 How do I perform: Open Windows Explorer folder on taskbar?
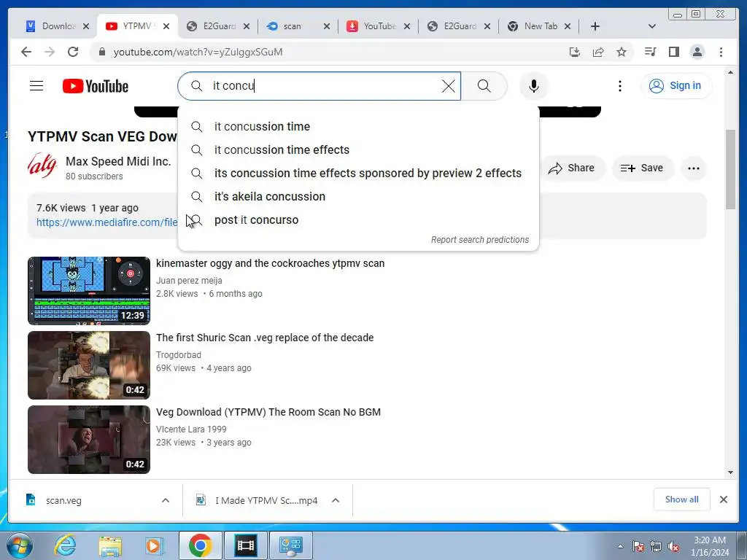[x=110, y=545]
